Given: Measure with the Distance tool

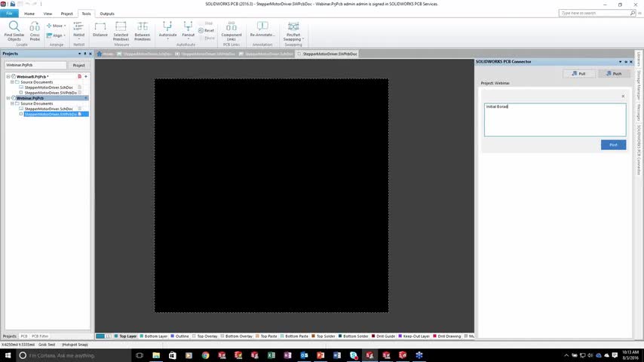Looking at the screenshot, I should pos(100,29).
